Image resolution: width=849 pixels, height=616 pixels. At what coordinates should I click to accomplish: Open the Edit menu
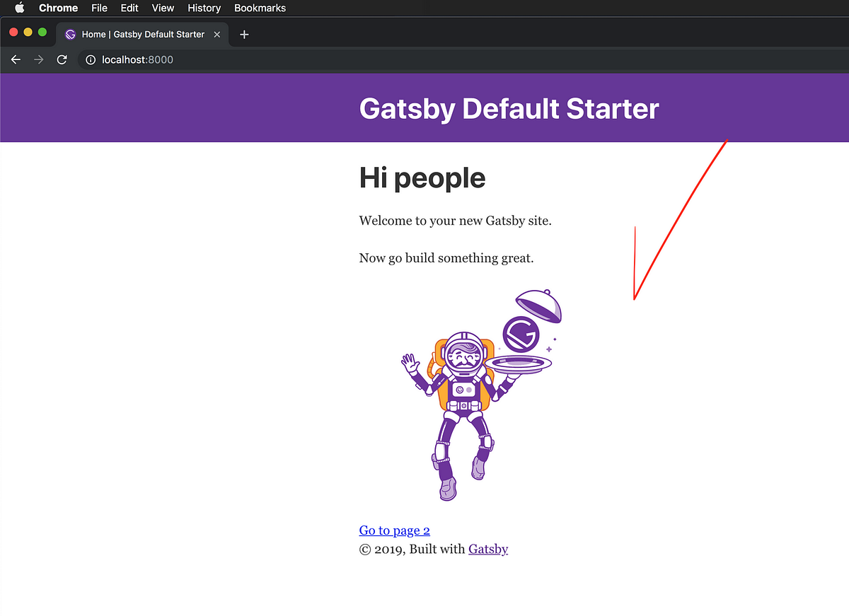[129, 8]
